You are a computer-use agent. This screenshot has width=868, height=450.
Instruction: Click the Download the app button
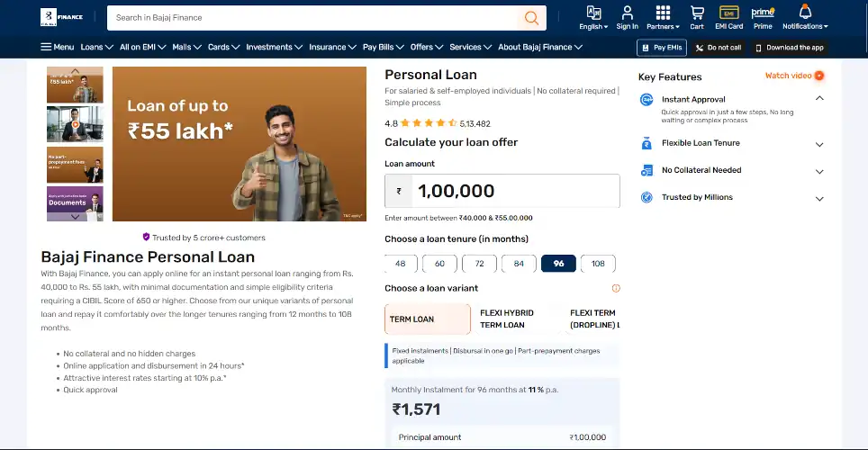click(x=790, y=48)
